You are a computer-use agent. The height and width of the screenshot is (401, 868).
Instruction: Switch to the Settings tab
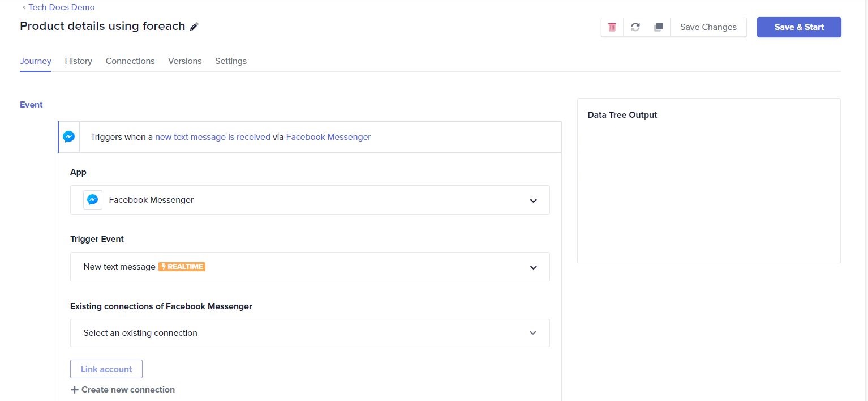(x=231, y=61)
